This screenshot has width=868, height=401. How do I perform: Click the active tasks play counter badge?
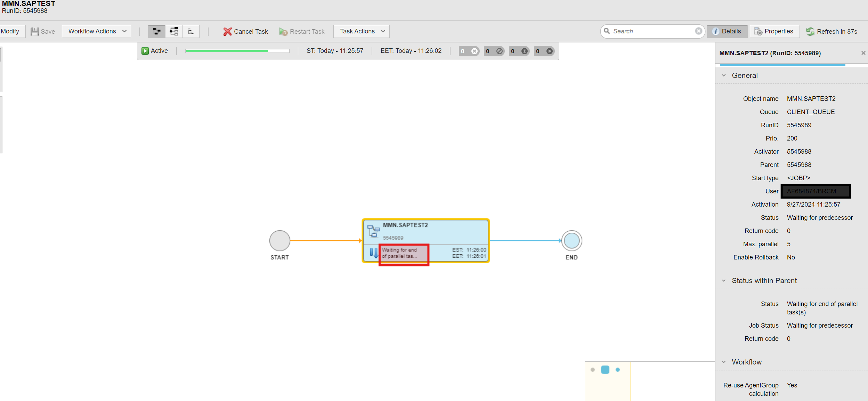(x=544, y=51)
